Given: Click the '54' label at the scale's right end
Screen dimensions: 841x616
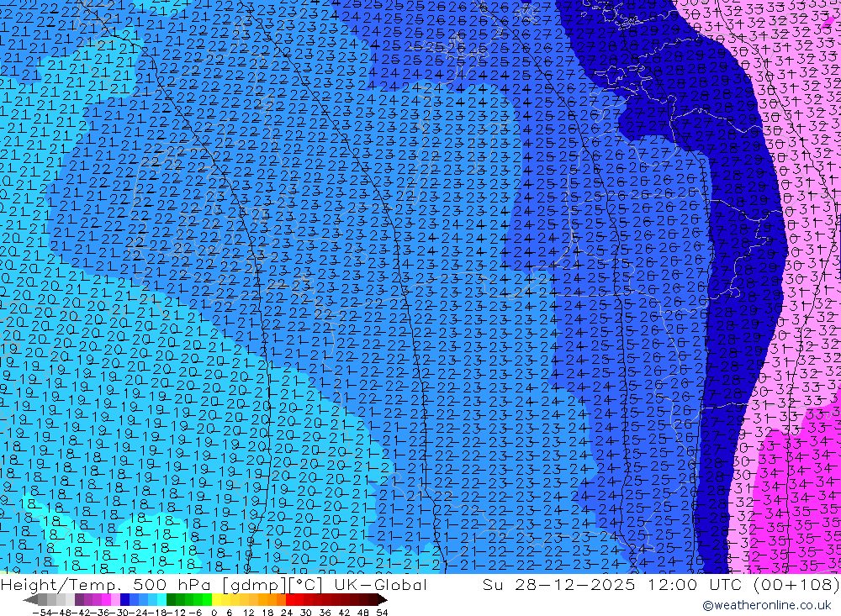Looking at the screenshot, I should 382,613.
